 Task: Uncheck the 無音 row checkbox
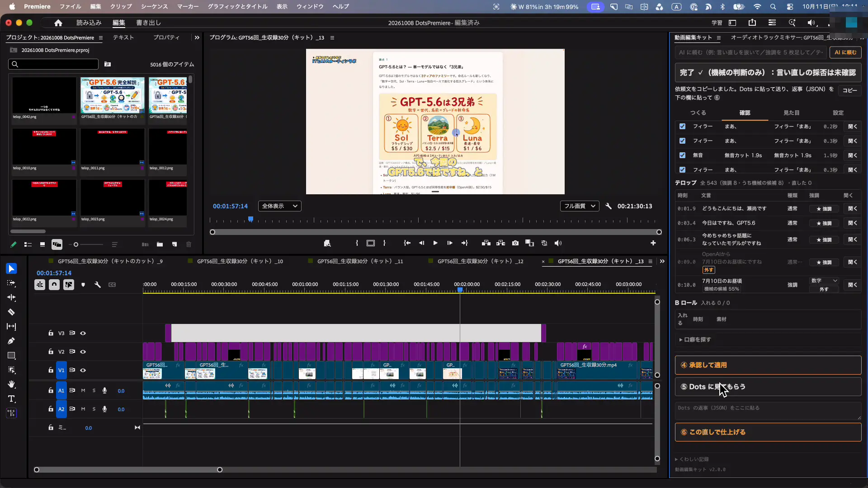pyautogui.click(x=682, y=155)
